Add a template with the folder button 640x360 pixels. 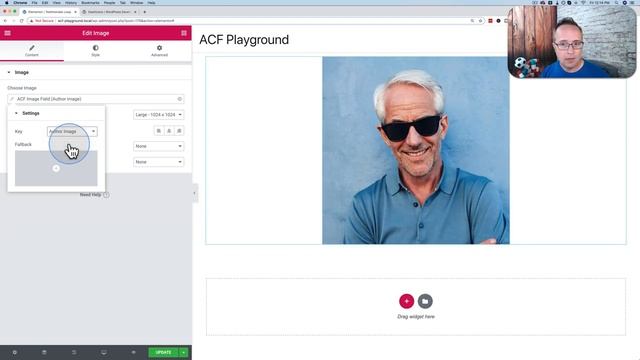(x=425, y=301)
